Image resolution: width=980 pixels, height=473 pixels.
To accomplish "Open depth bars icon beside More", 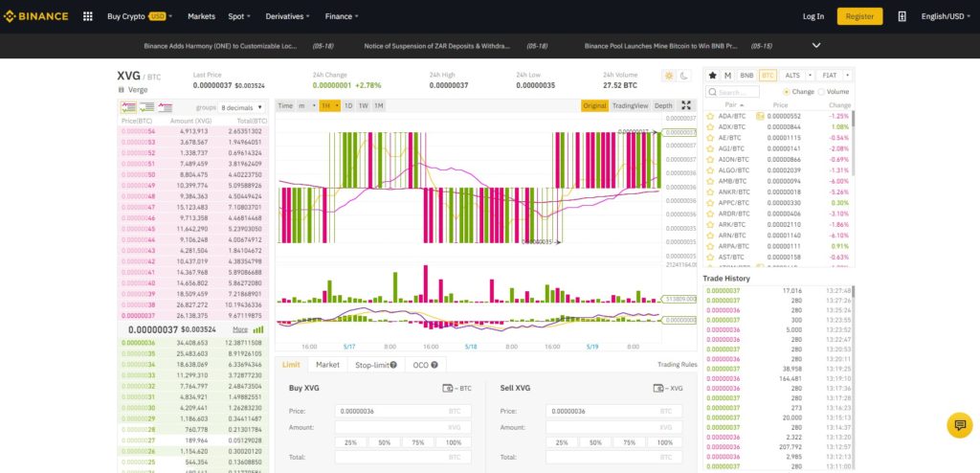I will coord(258,329).
